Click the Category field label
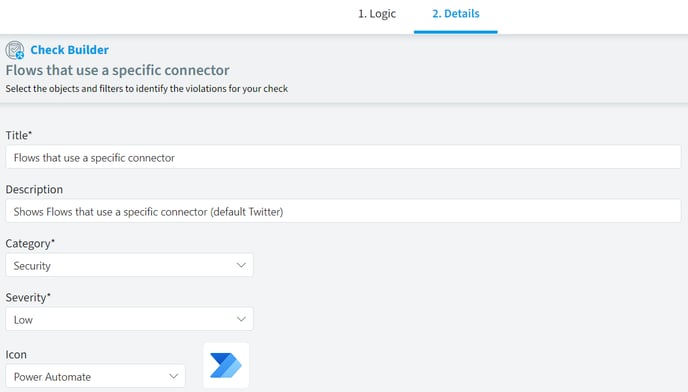Viewport: 688px width, 392px height. click(x=30, y=243)
